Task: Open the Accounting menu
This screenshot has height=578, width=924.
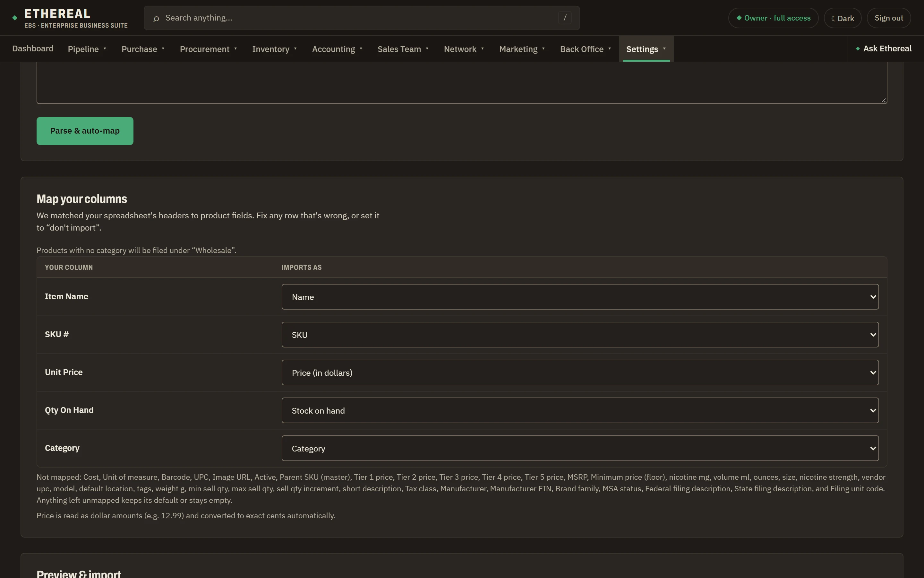Action: [337, 49]
